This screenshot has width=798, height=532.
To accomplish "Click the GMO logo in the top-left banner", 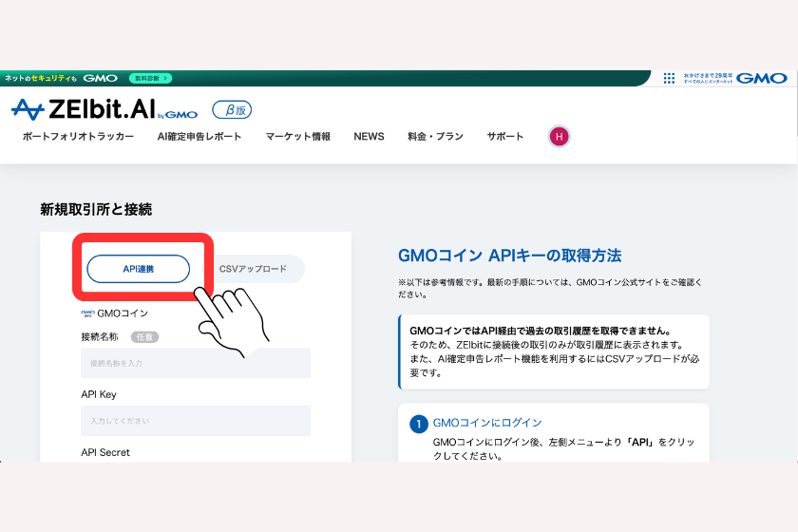I will coord(100,78).
